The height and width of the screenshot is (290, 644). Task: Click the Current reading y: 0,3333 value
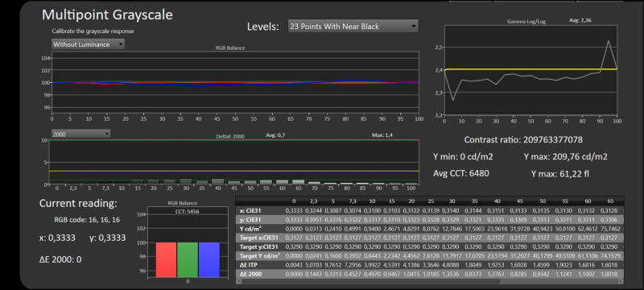108,238
